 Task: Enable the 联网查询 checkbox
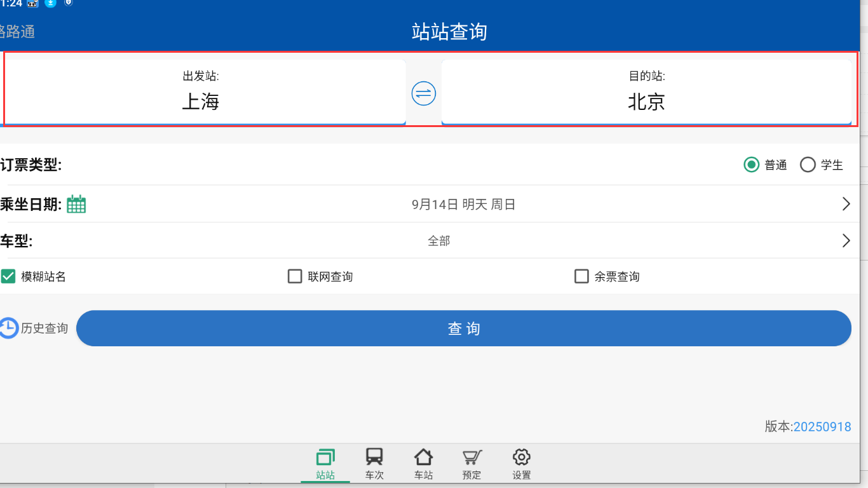[295, 276]
